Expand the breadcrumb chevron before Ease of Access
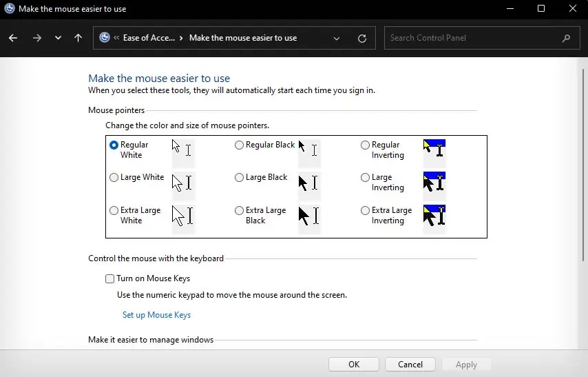 (x=116, y=38)
